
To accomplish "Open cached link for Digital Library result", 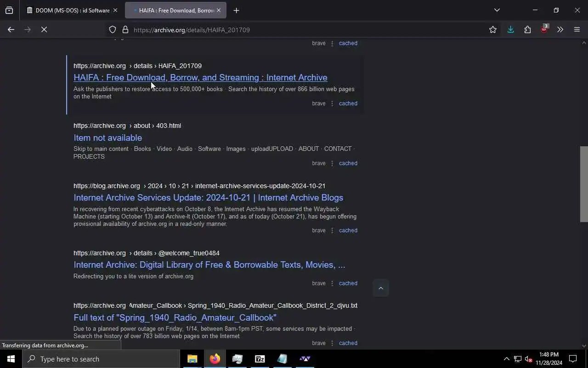I will coord(348,283).
